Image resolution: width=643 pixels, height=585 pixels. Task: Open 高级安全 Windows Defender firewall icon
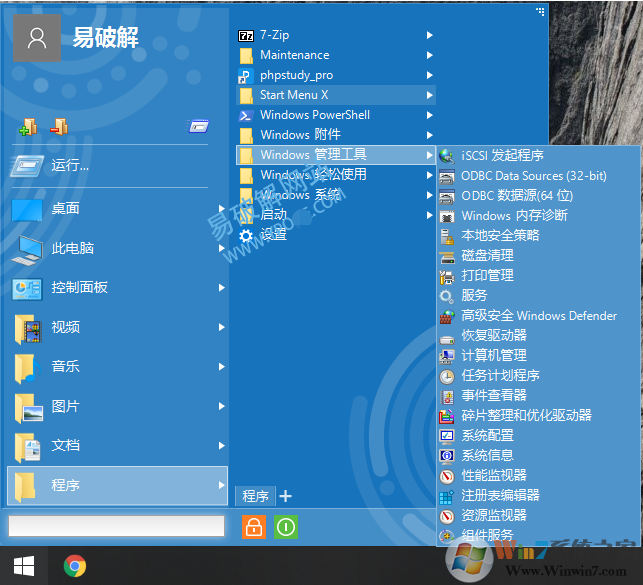tap(447, 316)
